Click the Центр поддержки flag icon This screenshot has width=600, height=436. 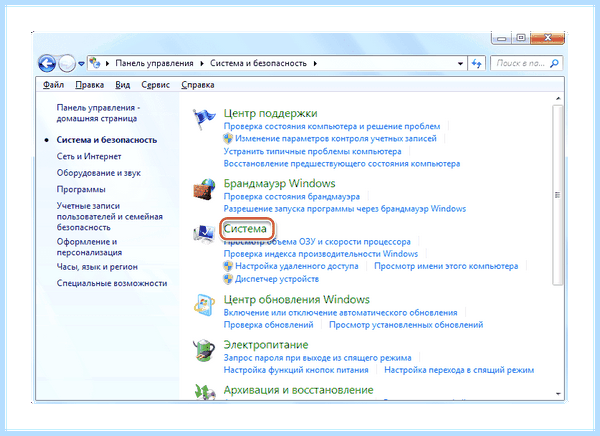(x=204, y=119)
